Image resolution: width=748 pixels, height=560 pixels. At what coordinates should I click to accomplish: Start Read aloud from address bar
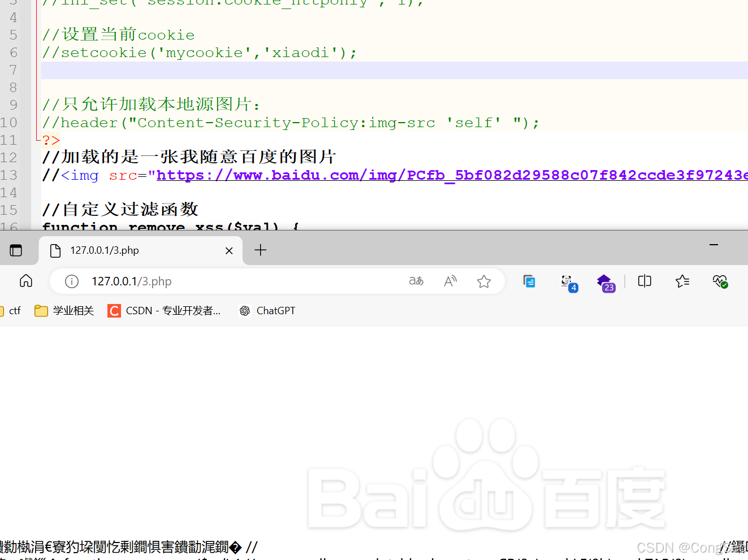pyautogui.click(x=450, y=281)
